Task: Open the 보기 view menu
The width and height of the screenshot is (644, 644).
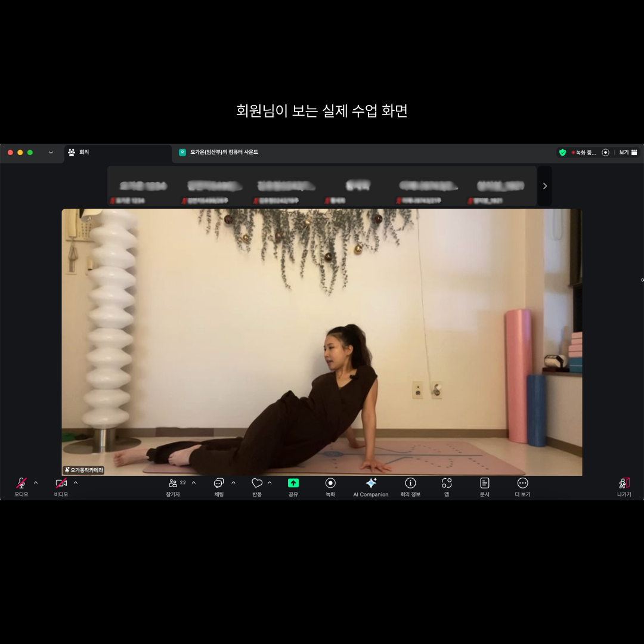Action: 626,153
